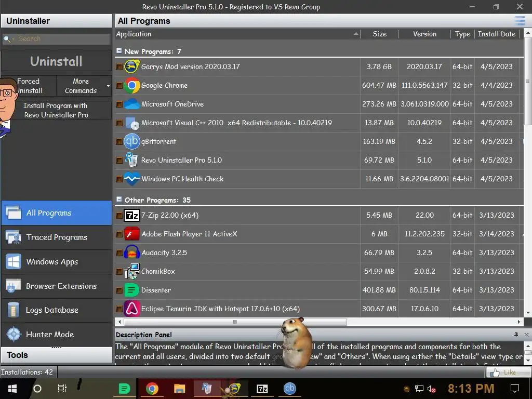Switch to Windows Apps
The image size is (532, 399).
point(57,262)
